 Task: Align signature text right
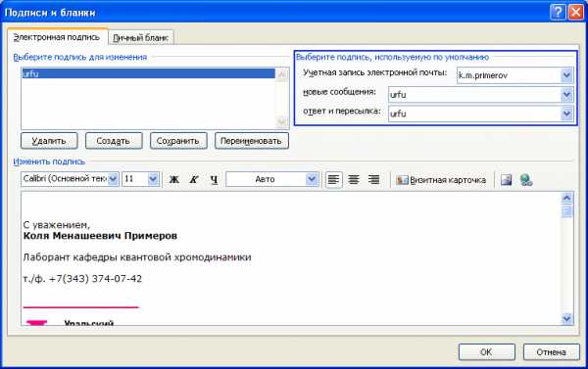tap(374, 179)
